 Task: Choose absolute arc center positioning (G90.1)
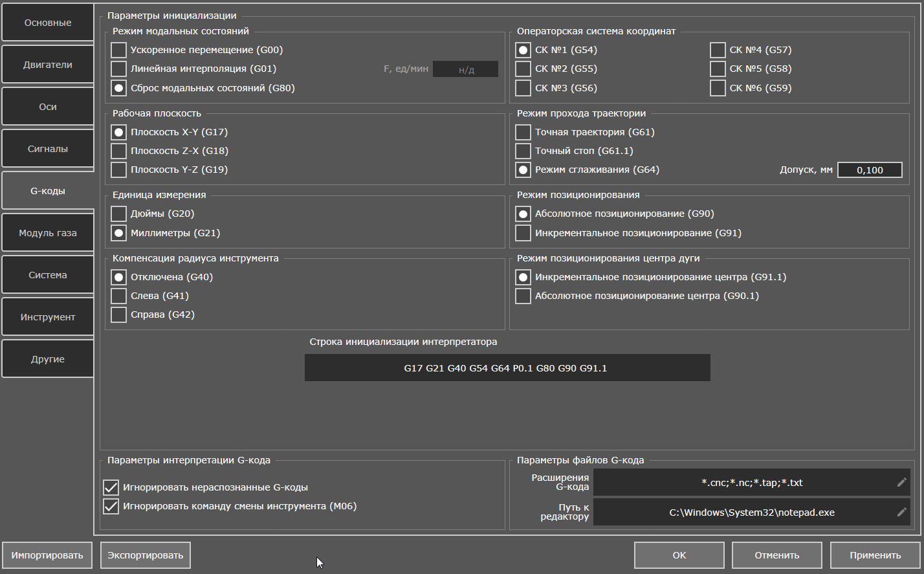click(x=523, y=296)
